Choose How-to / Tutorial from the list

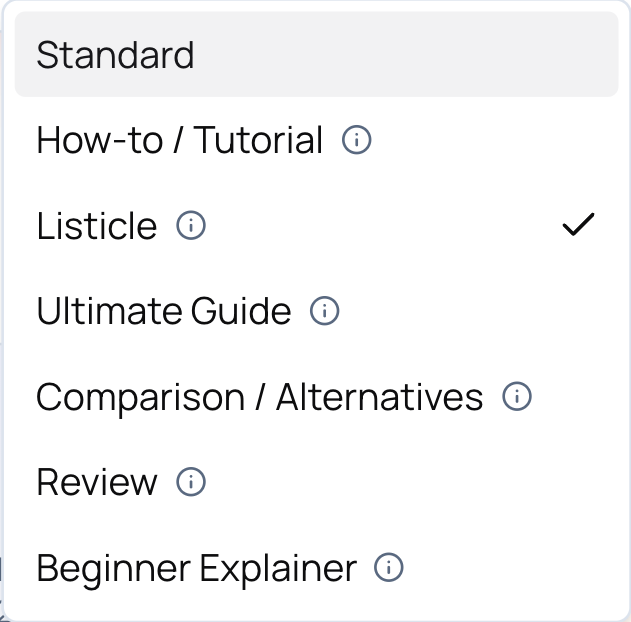(180, 141)
